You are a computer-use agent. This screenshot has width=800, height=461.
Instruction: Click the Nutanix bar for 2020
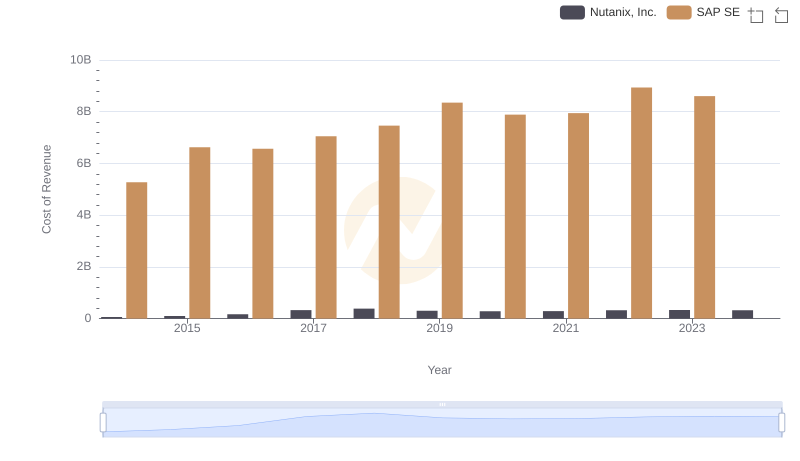[x=490, y=315]
